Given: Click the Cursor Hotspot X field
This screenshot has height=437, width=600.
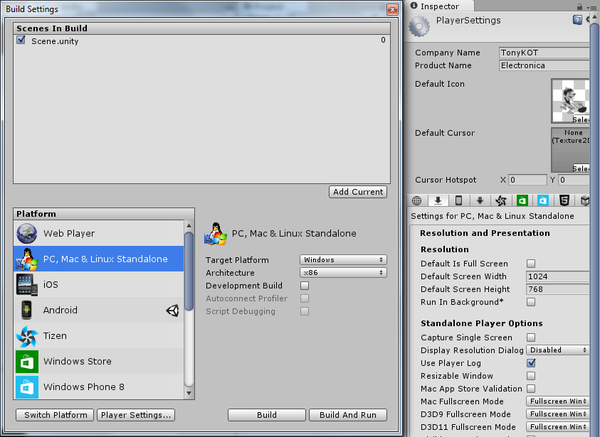Looking at the screenshot, I should (528, 180).
